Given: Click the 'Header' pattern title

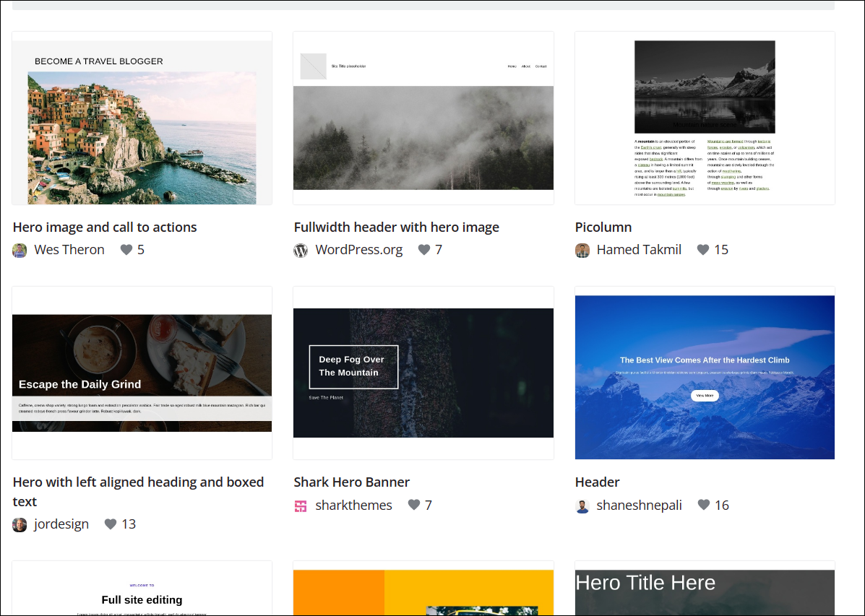Looking at the screenshot, I should click(x=597, y=482).
